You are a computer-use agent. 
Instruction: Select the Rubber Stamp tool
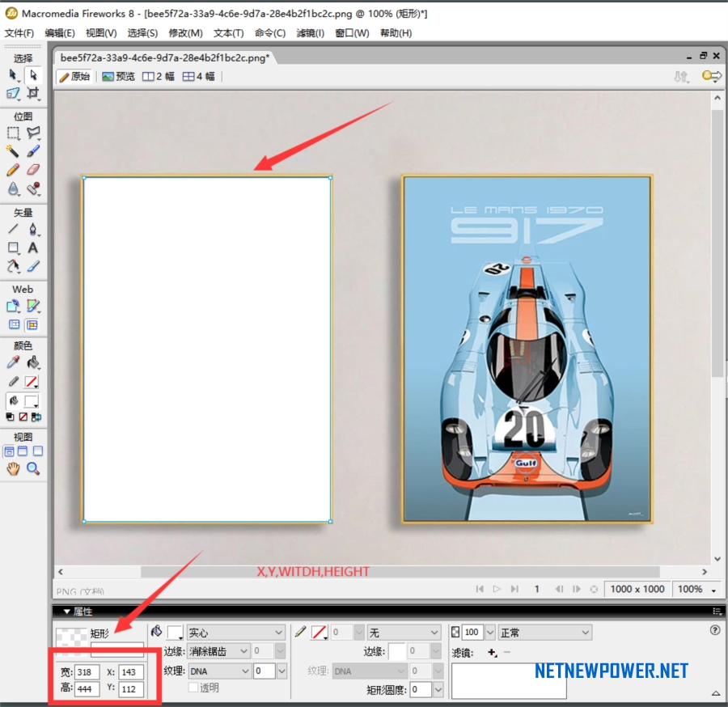coord(32,188)
